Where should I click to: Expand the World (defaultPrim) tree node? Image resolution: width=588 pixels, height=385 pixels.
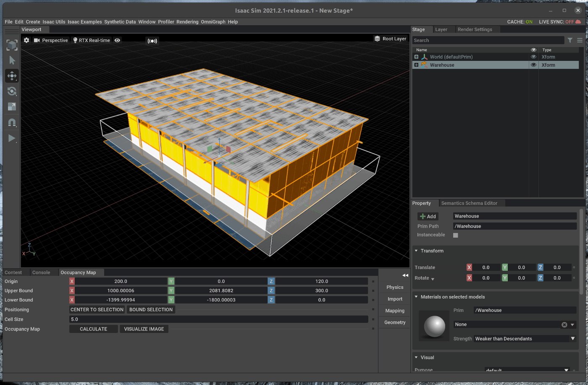point(416,57)
